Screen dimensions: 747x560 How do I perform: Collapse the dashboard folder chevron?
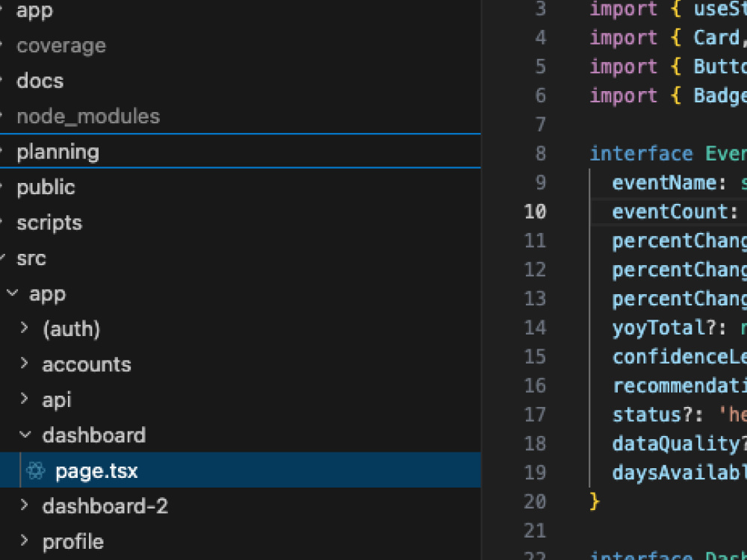(25, 435)
